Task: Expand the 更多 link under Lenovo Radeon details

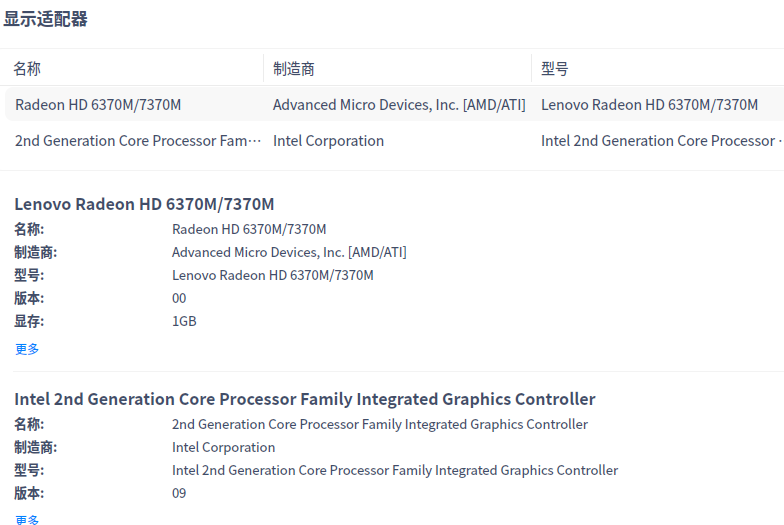Action: (27, 349)
